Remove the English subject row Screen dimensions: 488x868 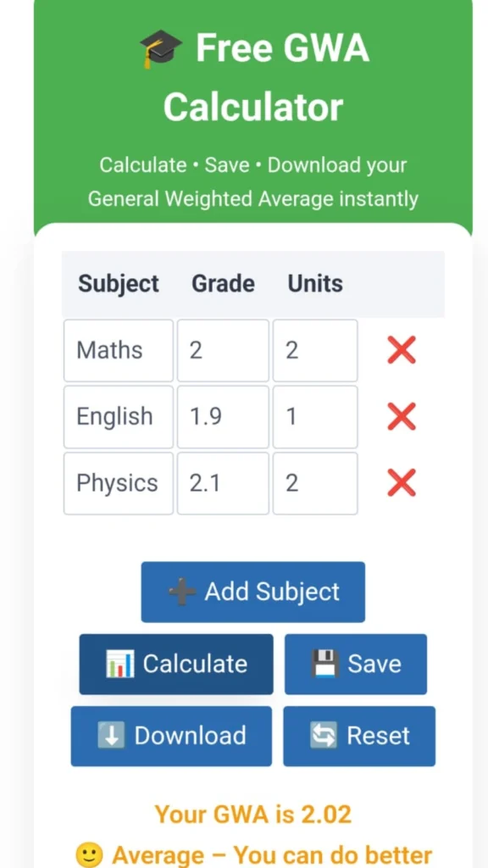tap(401, 416)
